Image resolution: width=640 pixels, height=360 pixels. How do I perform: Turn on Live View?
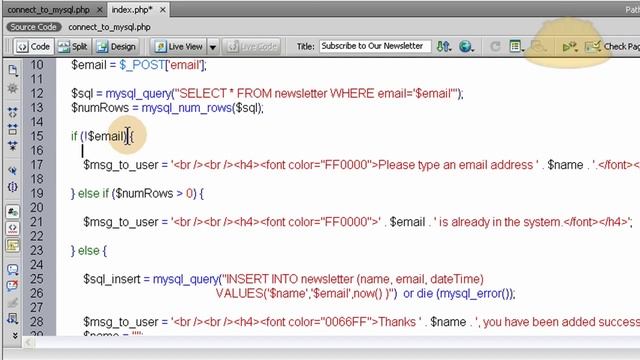click(x=179, y=47)
